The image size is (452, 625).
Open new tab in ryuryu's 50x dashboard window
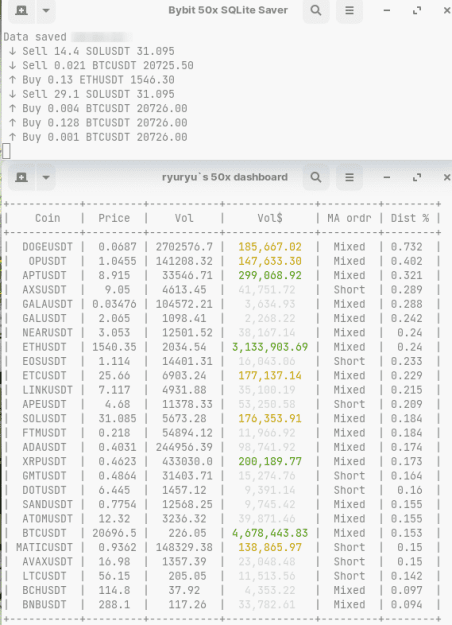(22, 177)
